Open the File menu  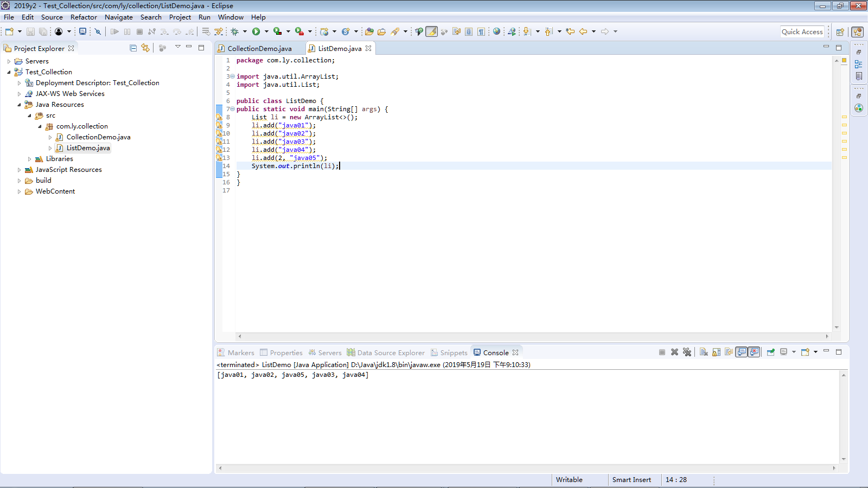pos(9,17)
